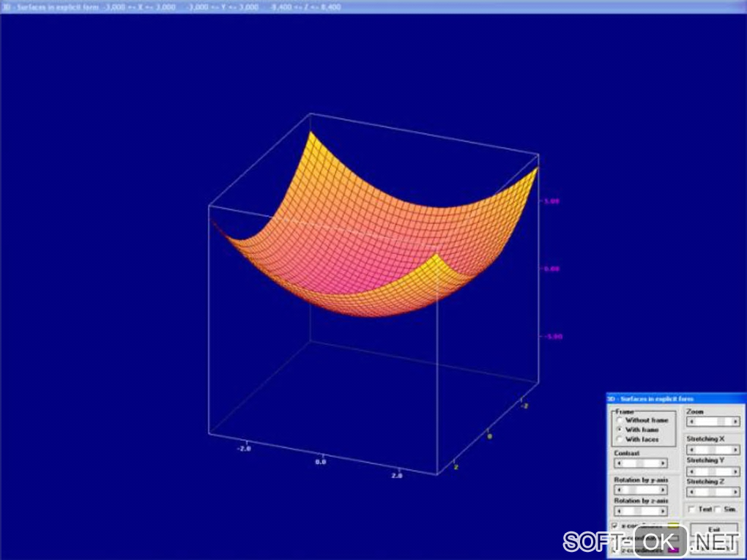The height and width of the screenshot is (560, 747).
Task: Click the Stretching Y left arrow
Action: 691,471
